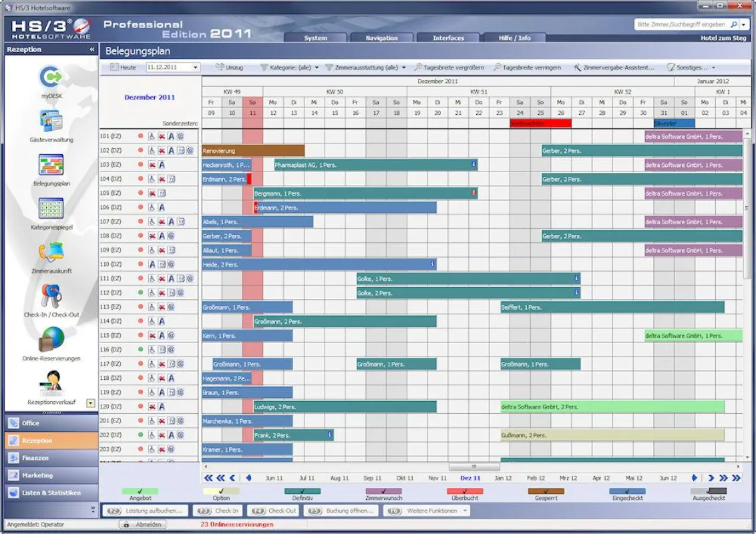This screenshot has width=756, height=534.
Task: Toggle the Gesperrt legend checkbox
Action: pos(546,491)
